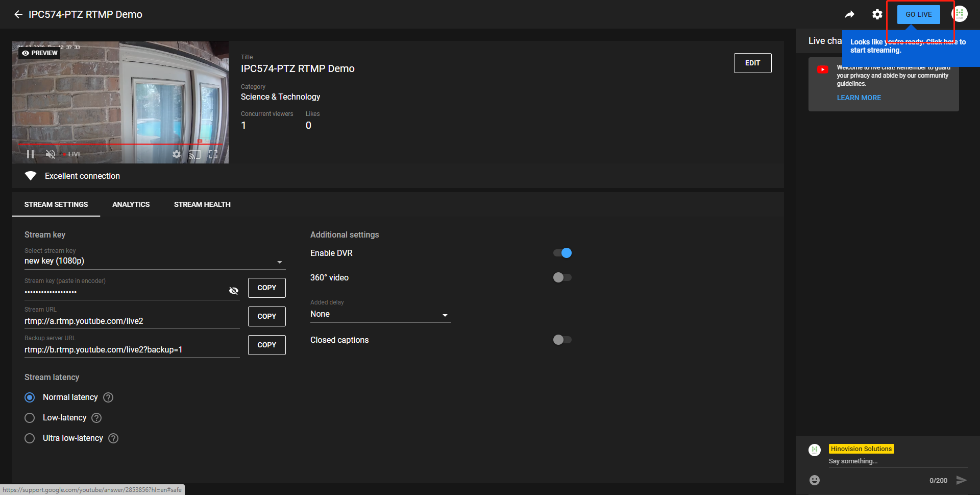The image size is (980, 495).
Task: Click YouTube logo in chat welcome card
Action: [x=823, y=69]
